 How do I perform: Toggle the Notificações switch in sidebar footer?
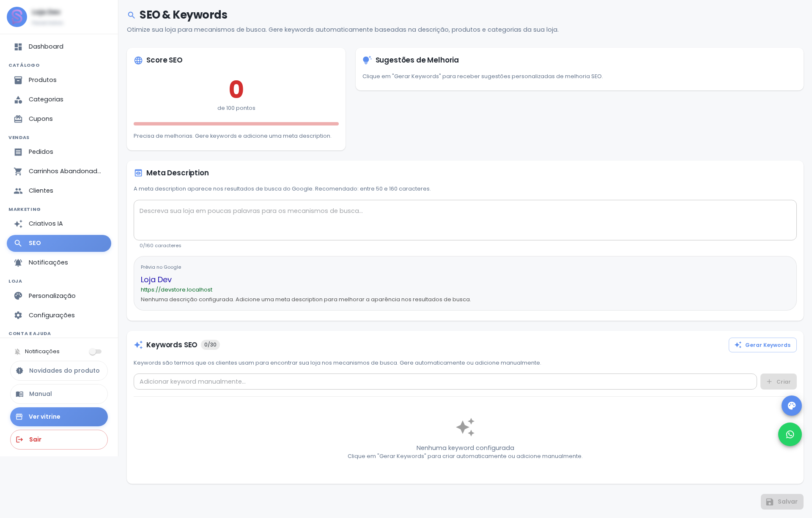click(95, 352)
